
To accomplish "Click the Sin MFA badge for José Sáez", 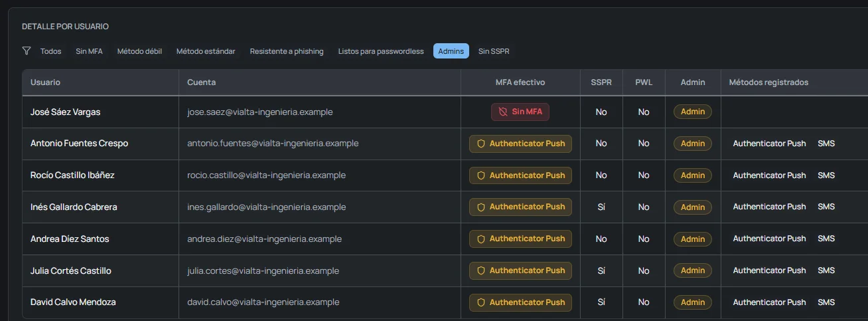I will (x=520, y=112).
